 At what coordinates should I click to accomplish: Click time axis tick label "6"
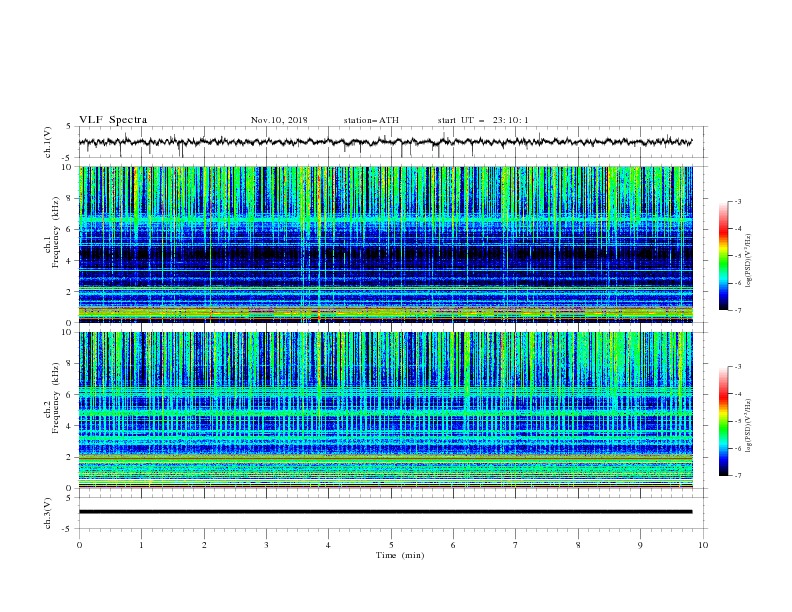point(453,545)
